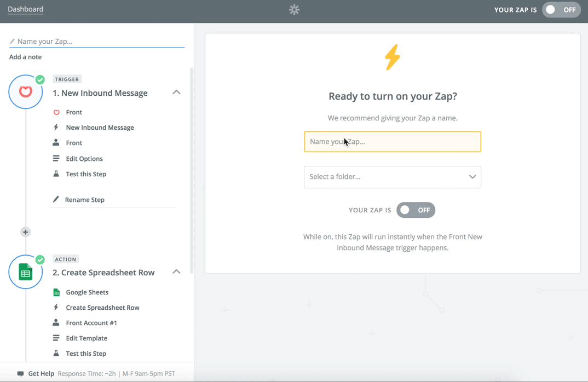Click the Zapier asterisk logo in header

(x=295, y=10)
